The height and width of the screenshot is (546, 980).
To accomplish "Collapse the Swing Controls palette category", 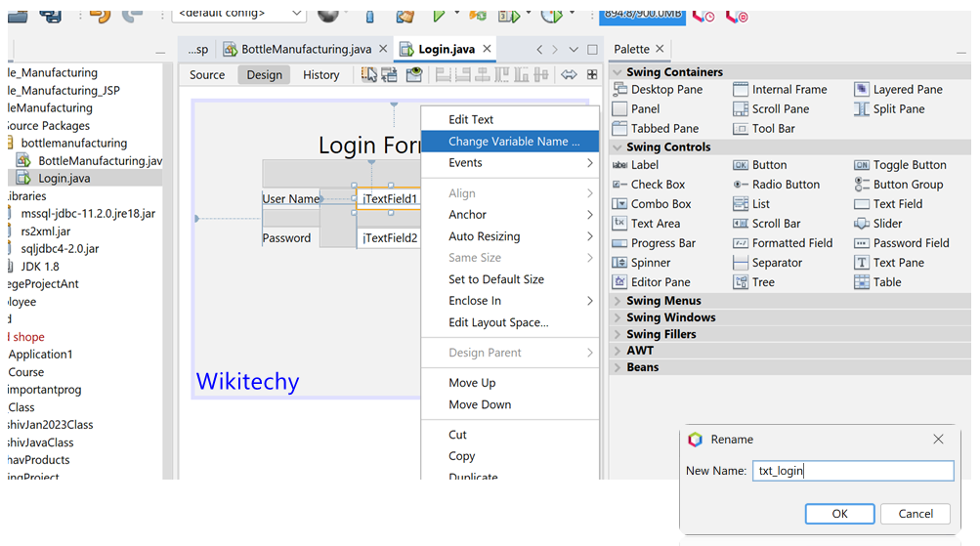I will click(617, 147).
